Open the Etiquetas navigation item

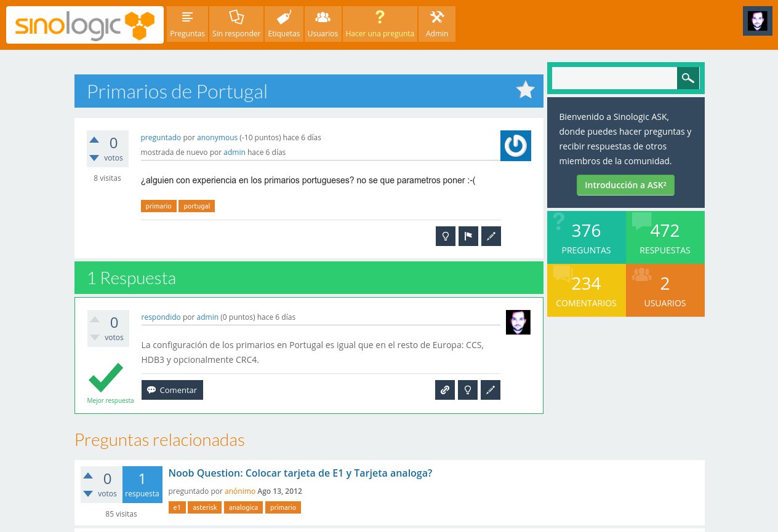coord(284,24)
